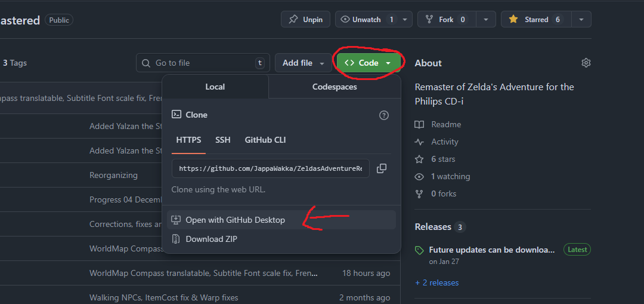
Task: Open the Add file dropdown
Action: tap(303, 63)
